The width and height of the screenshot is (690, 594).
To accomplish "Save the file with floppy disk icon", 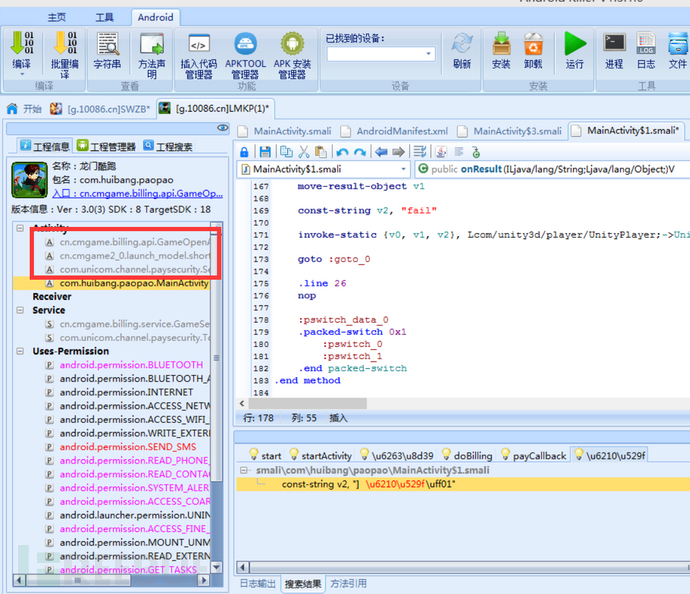I will 265,152.
